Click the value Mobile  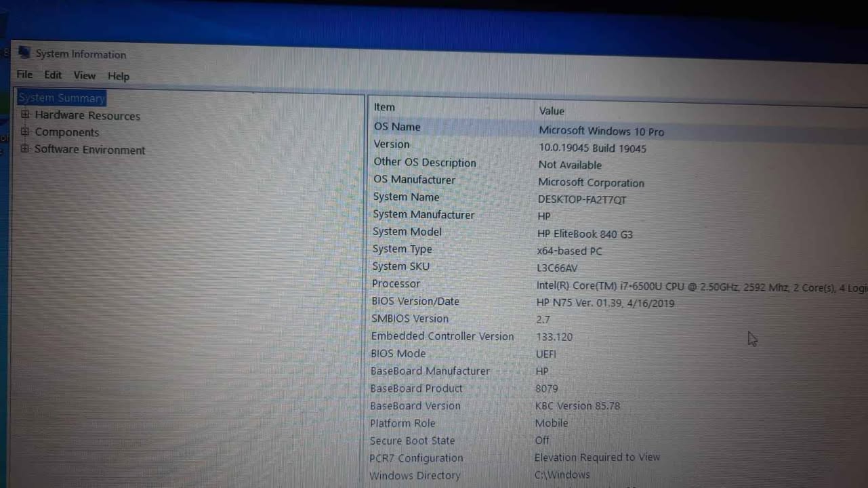(x=552, y=424)
